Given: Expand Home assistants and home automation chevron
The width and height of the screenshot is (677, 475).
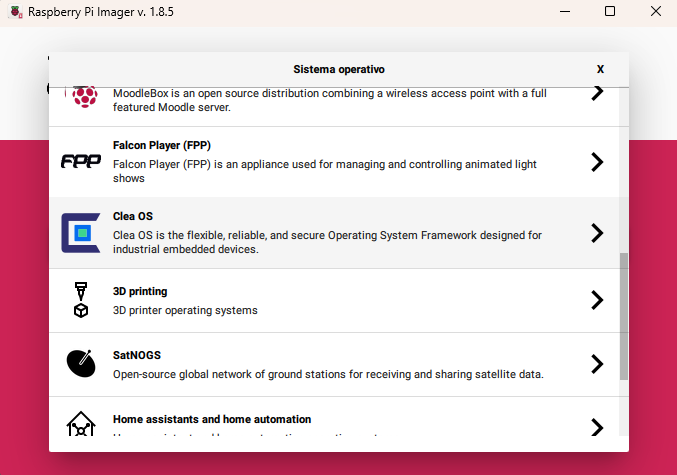Looking at the screenshot, I should click(x=597, y=428).
